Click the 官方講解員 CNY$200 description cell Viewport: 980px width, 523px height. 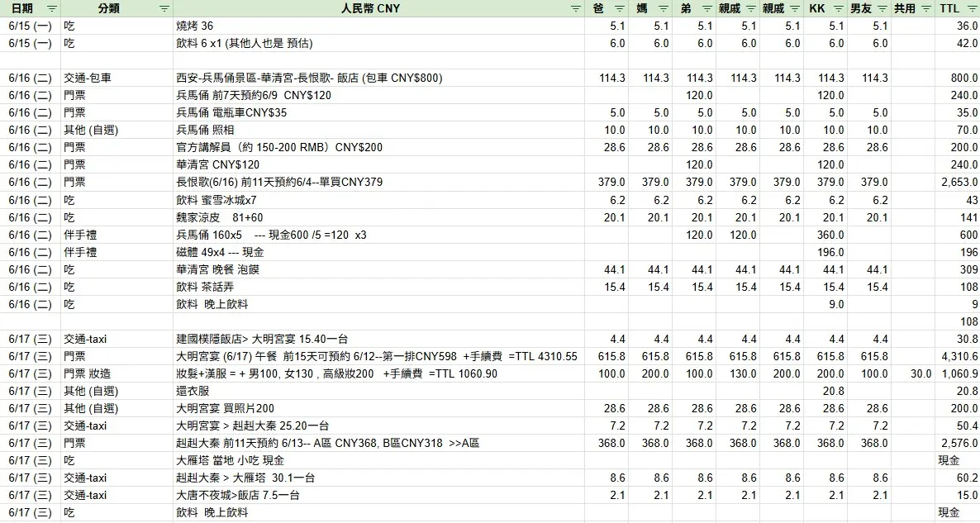point(378,147)
